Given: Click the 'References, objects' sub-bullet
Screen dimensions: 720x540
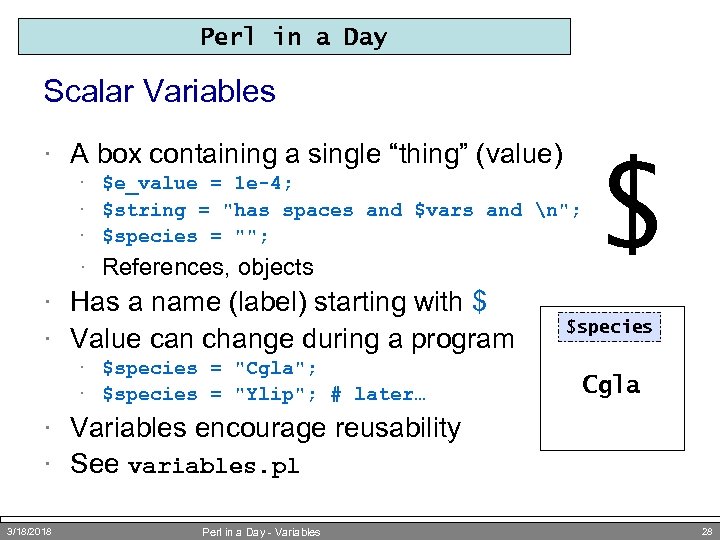Looking at the screenshot, I should (x=208, y=267).
